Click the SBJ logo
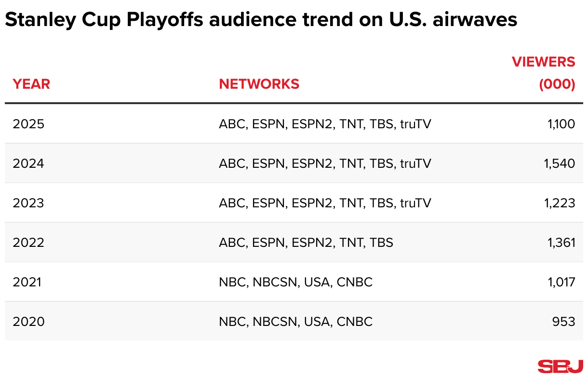This screenshot has height=378, width=588. (x=561, y=366)
